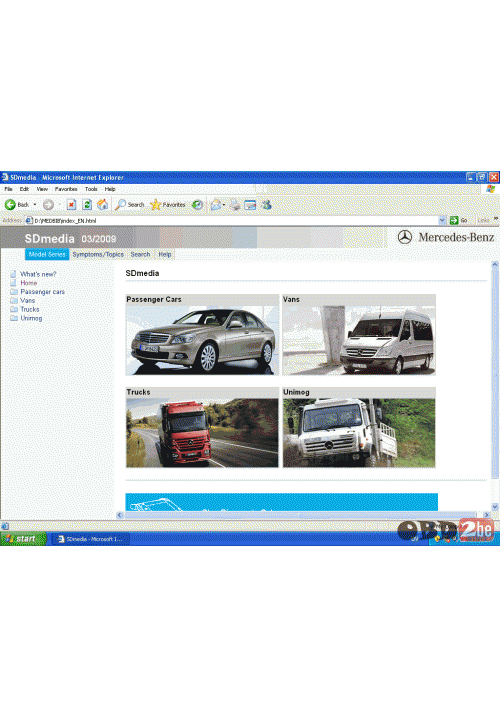Click the horizontal scrollbar right arrow
The width and height of the screenshot is (500, 717).
click(486, 515)
